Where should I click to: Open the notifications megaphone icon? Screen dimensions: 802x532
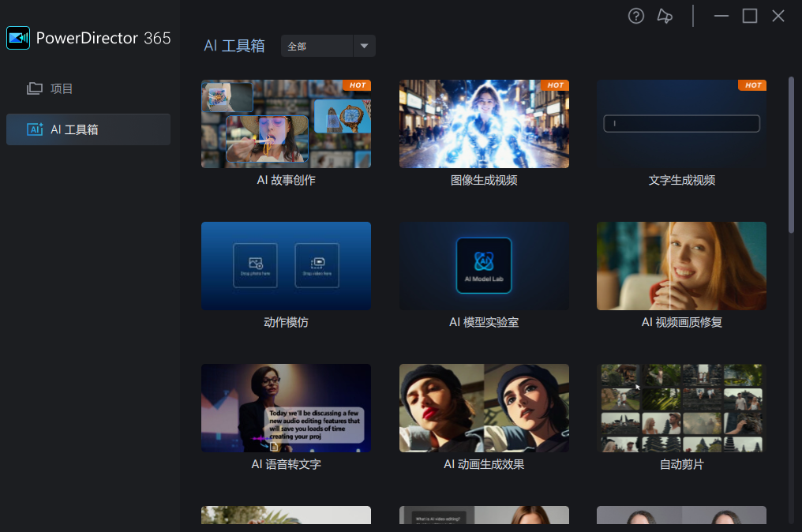click(x=665, y=17)
